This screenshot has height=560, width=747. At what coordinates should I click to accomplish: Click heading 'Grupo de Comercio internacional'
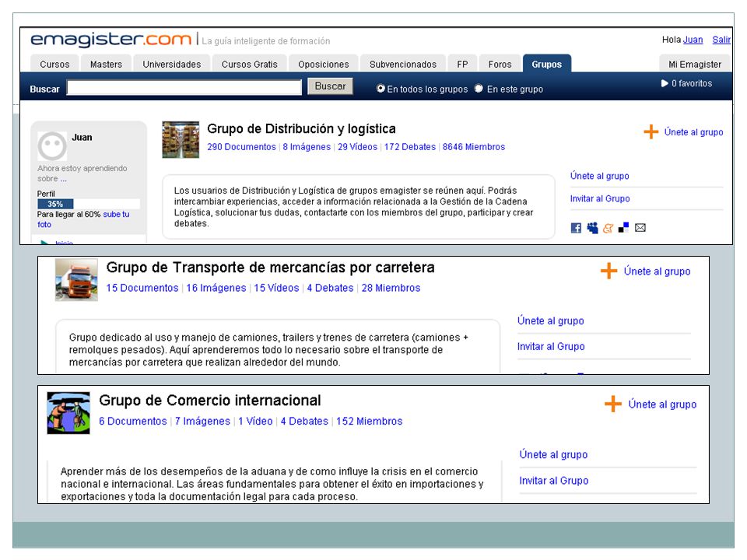209,400
